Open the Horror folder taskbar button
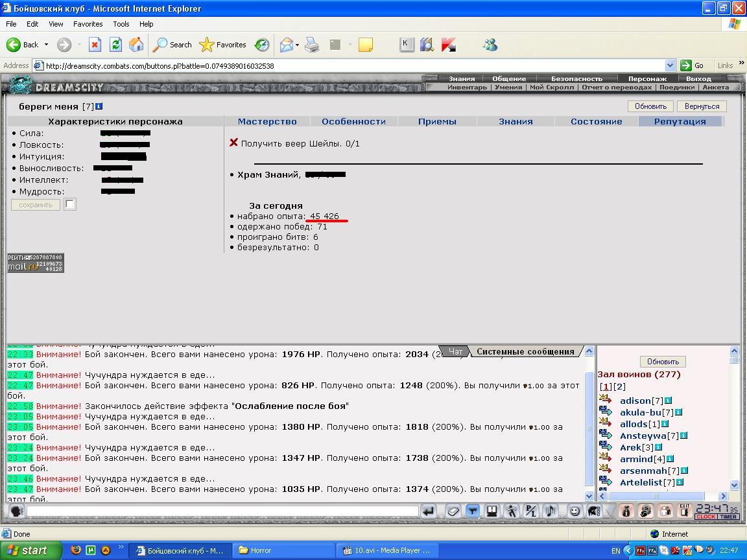 [x=284, y=550]
